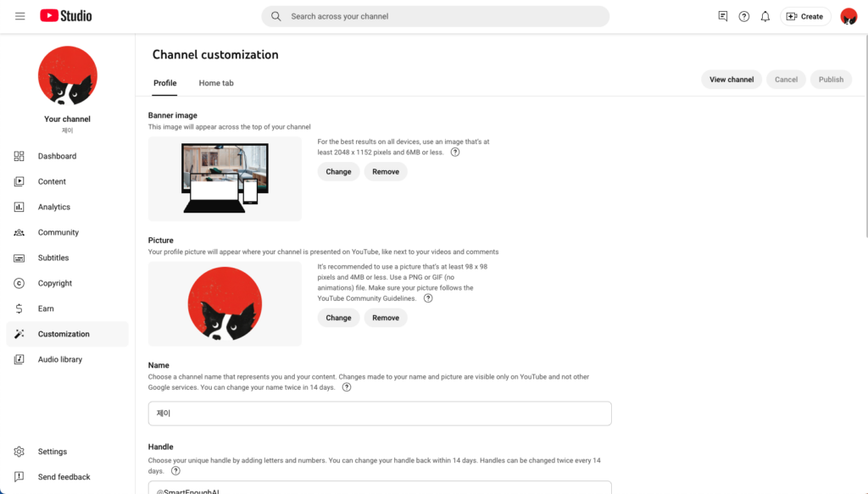Click the Cancel button
The height and width of the screenshot is (494, 868).
click(x=786, y=80)
